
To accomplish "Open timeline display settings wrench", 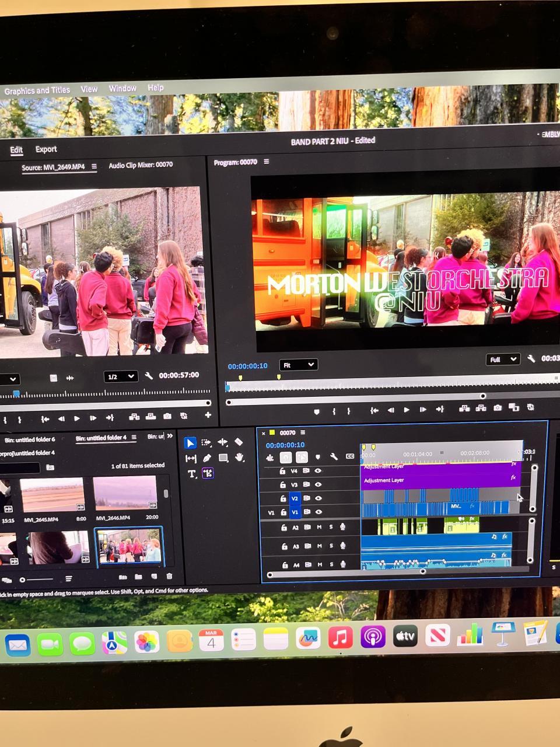I will 334,457.
